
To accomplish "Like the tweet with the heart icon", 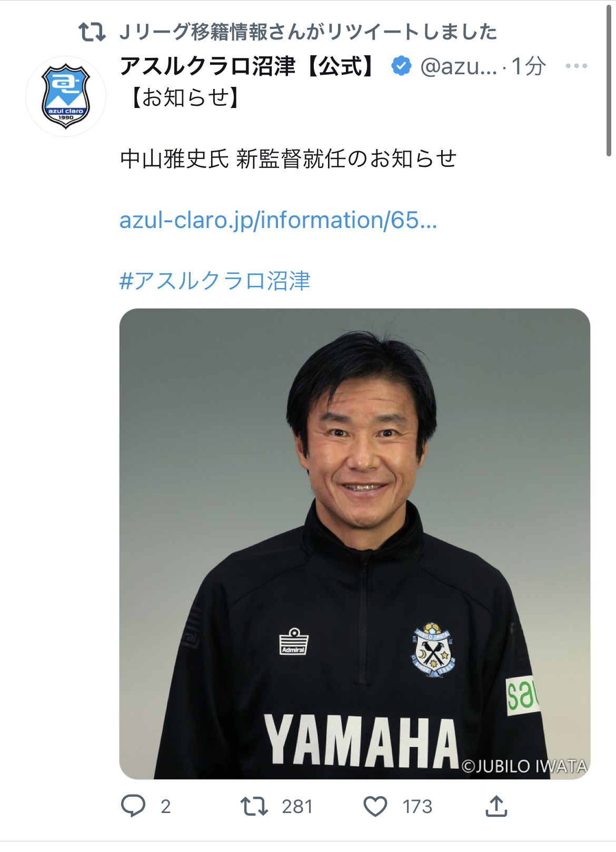I will [375, 806].
